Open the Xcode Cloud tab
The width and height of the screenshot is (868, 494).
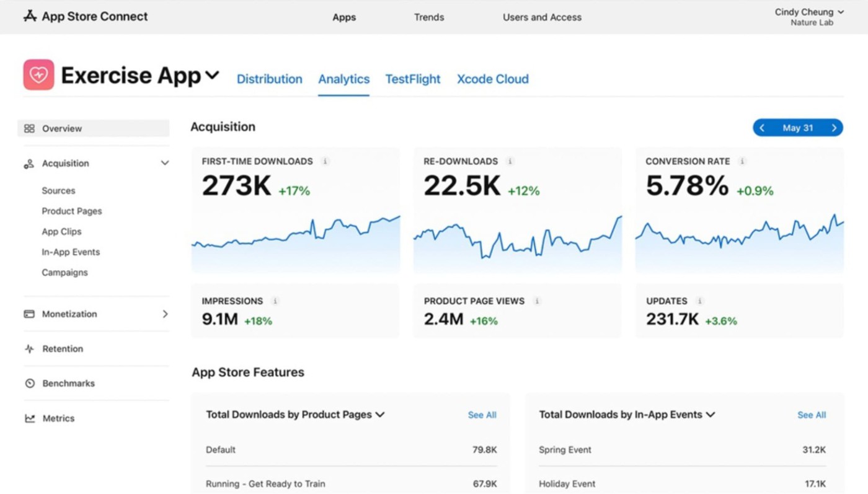pos(493,79)
